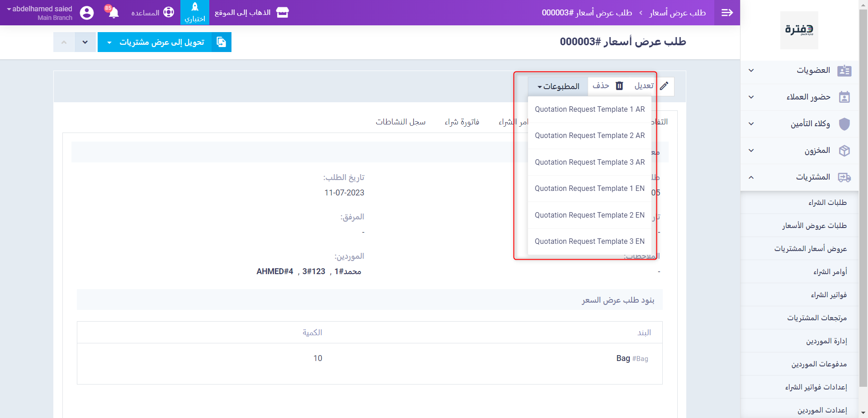
Task: Select Quotation Request Template 3 AR
Action: [x=590, y=162]
